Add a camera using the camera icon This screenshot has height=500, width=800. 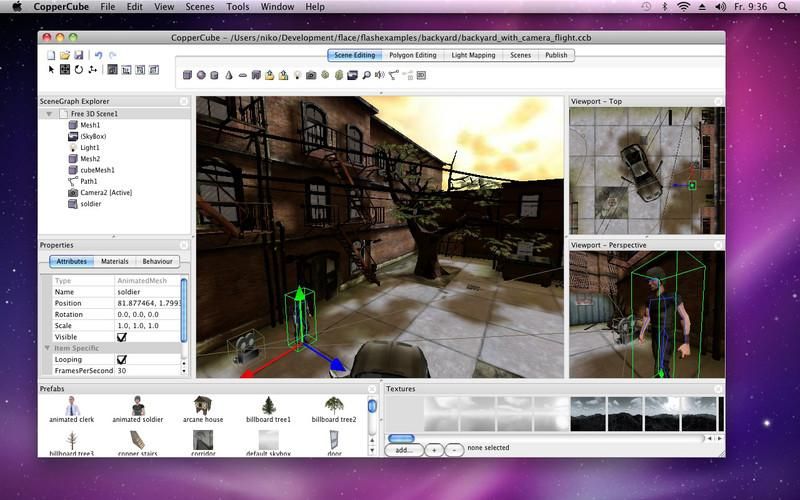[x=311, y=75]
